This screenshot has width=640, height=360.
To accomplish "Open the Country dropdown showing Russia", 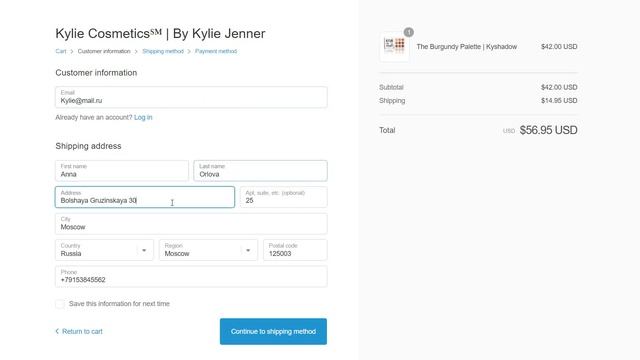I will (x=104, y=250).
